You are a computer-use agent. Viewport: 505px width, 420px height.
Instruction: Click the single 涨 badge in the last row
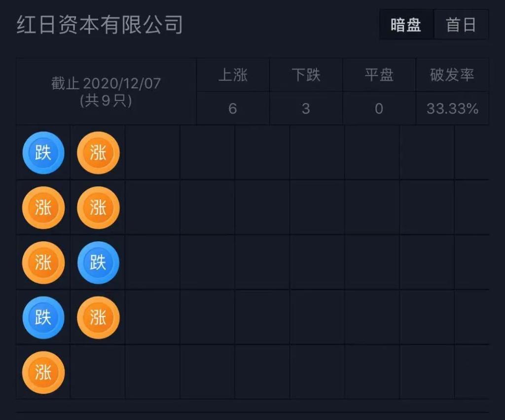pos(43,372)
